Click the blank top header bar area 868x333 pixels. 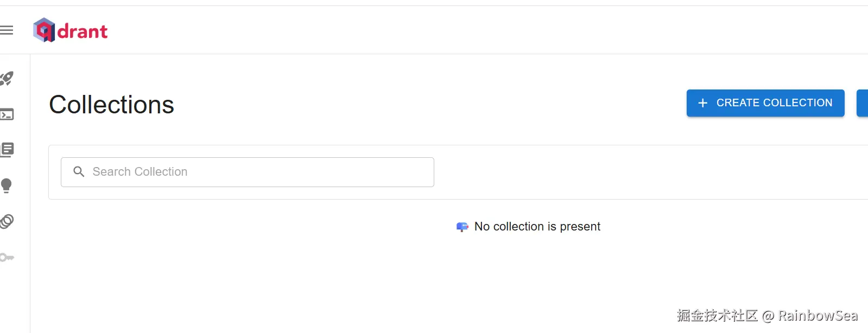point(434,30)
